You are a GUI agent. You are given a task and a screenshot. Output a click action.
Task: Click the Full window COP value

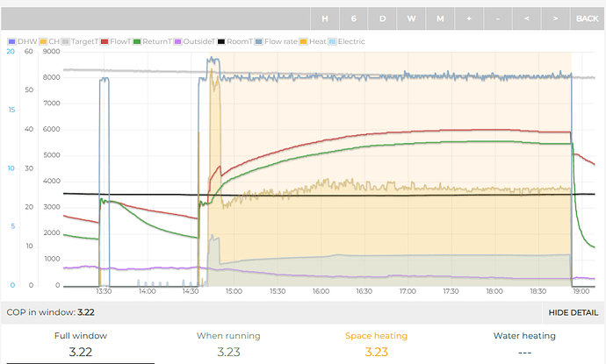[x=80, y=352]
